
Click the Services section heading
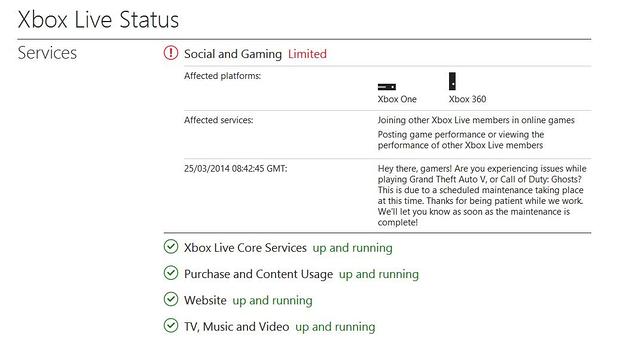pyautogui.click(x=47, y=53)
